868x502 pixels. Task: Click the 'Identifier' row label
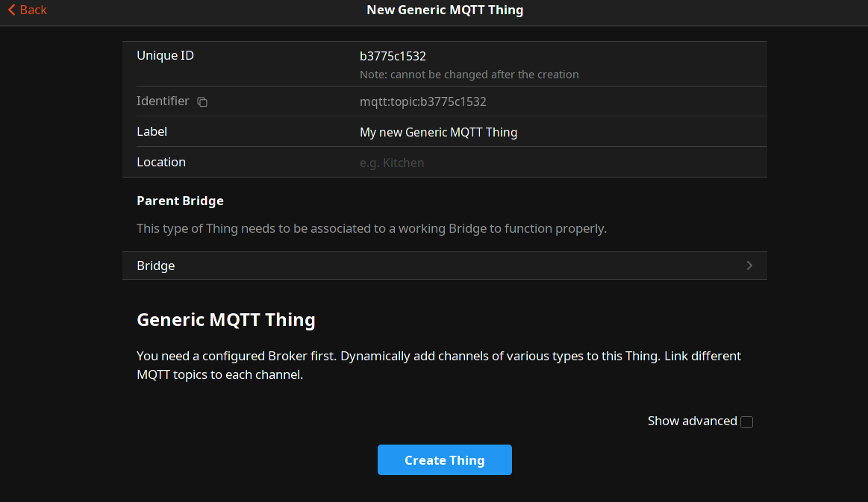163,101
